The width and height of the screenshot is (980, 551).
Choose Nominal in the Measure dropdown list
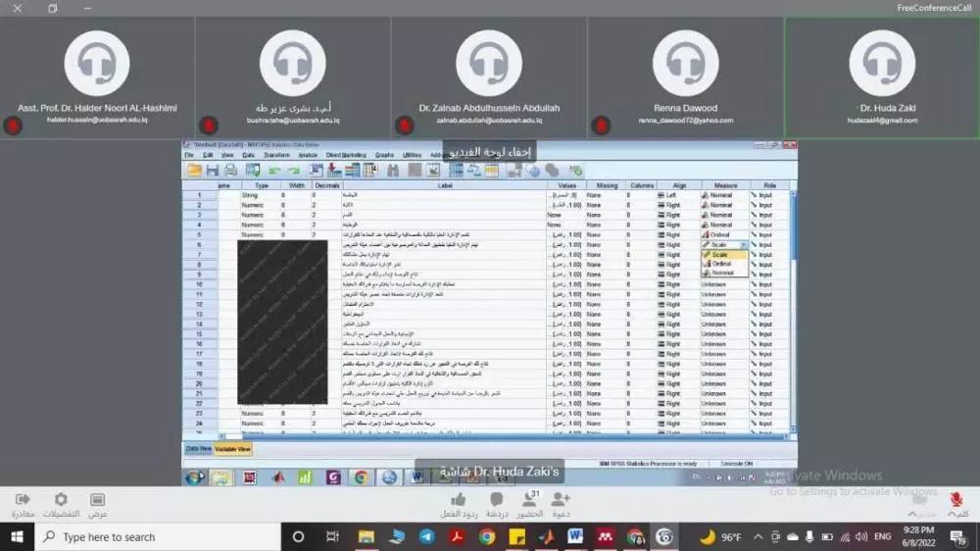pyautogui.click(x=722, y=273)
